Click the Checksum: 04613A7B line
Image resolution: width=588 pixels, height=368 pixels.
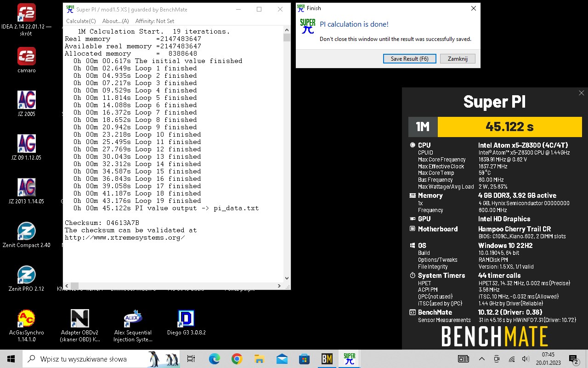click(x=102, y=223)
